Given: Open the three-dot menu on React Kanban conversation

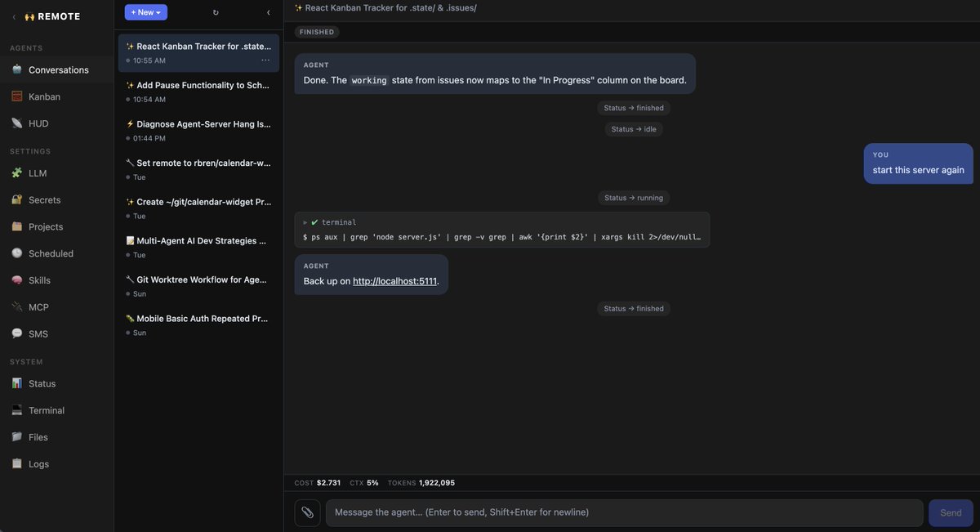Looking at the screenshot, I should click(x=265, y=60).
